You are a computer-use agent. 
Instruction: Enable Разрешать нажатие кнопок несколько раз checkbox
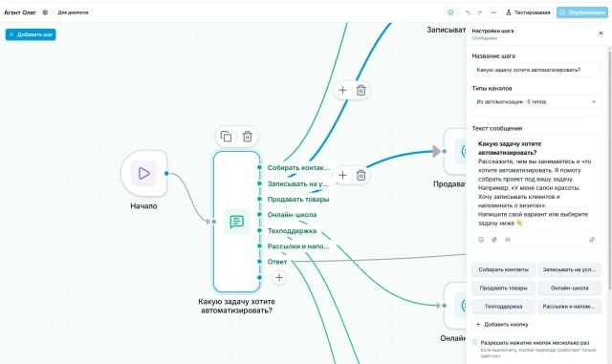[x=474, y=343]
